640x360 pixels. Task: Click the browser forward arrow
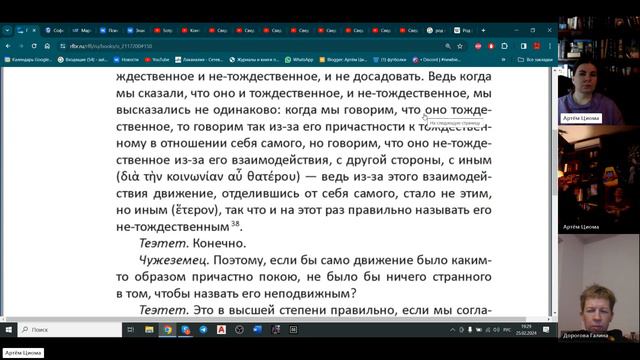click(x=21, y=46)
